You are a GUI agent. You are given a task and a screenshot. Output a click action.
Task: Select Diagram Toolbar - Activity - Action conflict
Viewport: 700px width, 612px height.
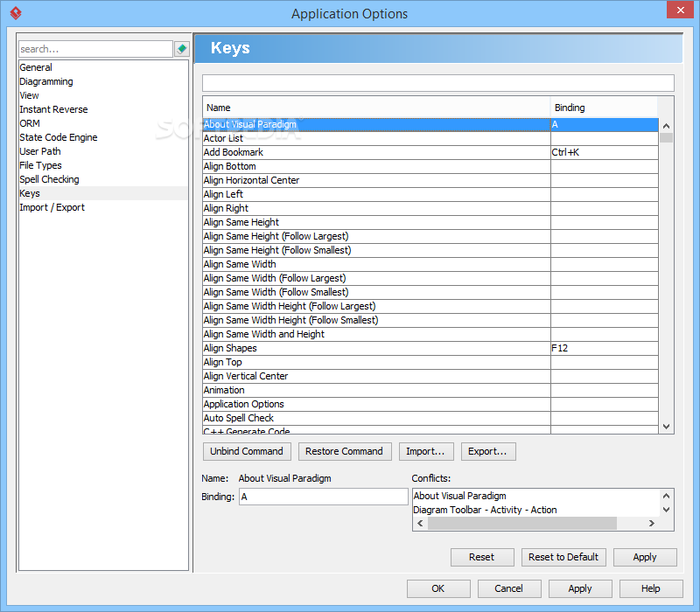tap(536, 510)
